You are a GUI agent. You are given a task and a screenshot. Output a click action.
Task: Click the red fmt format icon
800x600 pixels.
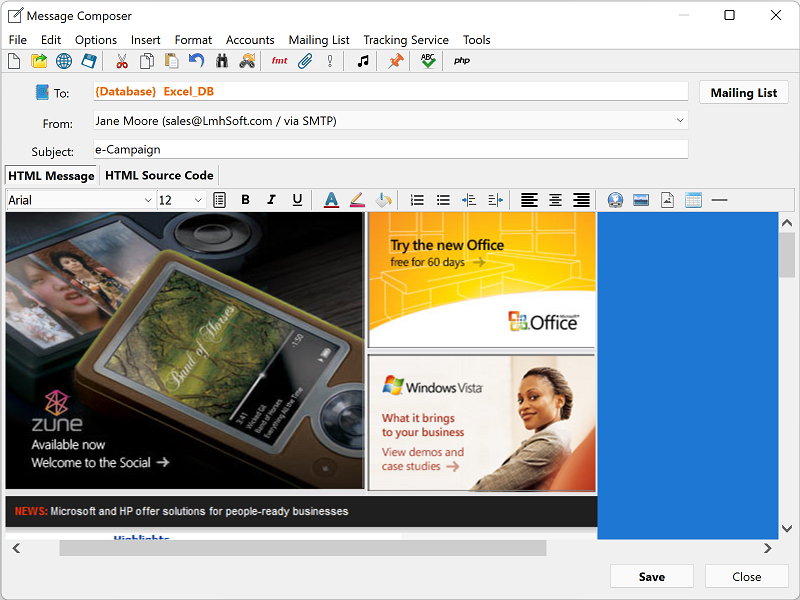pos(279,61)
